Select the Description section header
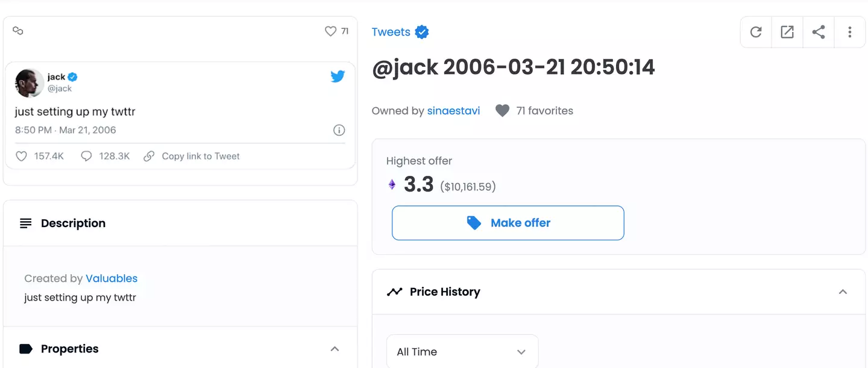 click(73, 223)
